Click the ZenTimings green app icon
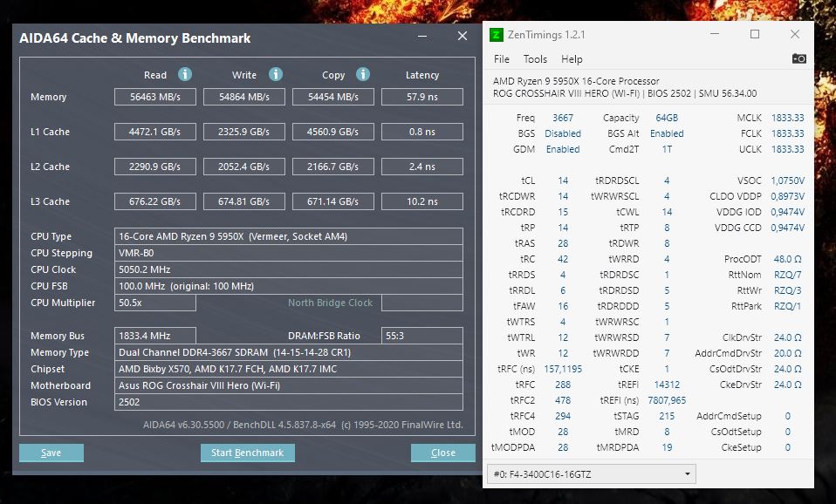The image size is (836, 504). pos(496,35)
